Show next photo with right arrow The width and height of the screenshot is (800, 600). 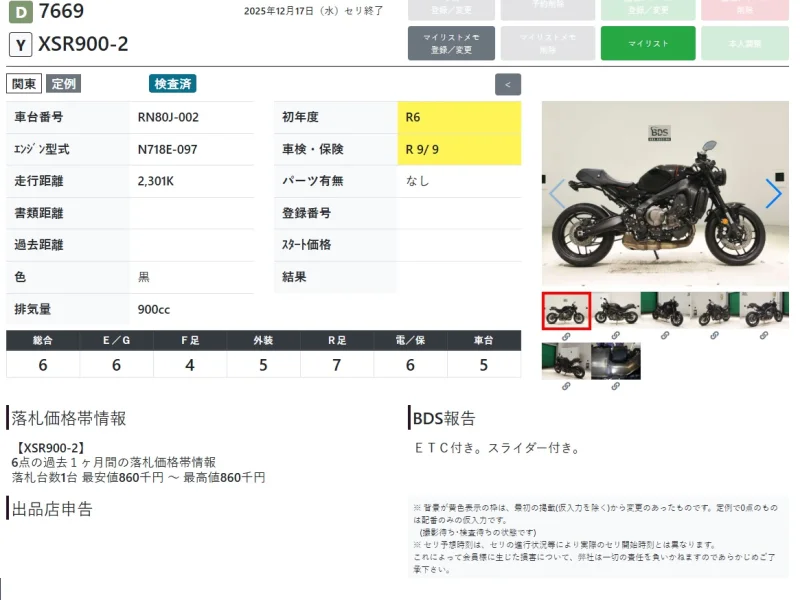point(773,193)
